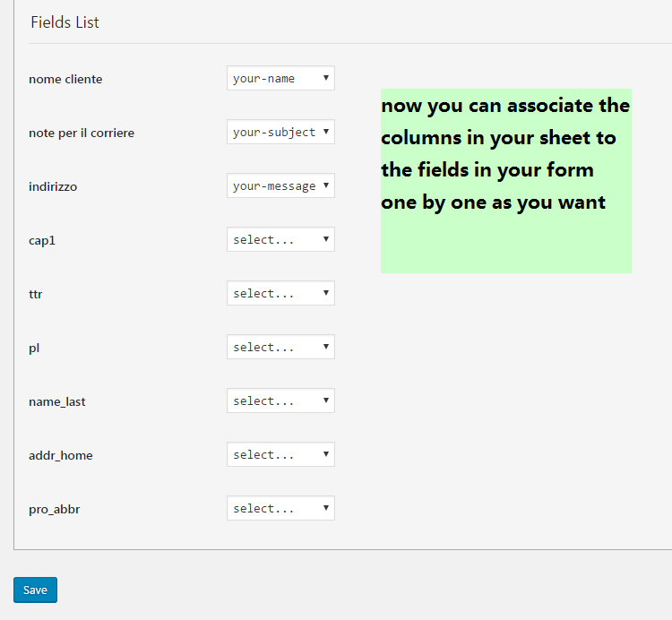Screen dimensions: 672x620
Task: Open the nome cliente field dropdown
Action: (x=280, y=79)
